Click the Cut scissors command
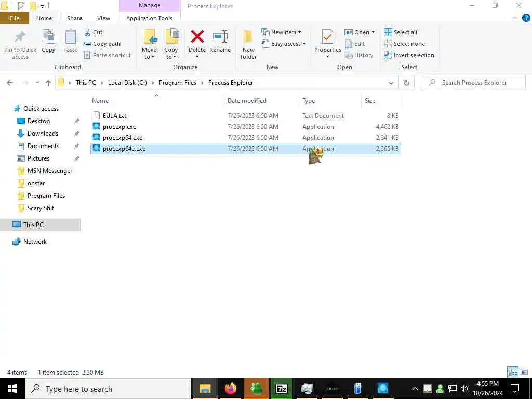 pos(93,32)
